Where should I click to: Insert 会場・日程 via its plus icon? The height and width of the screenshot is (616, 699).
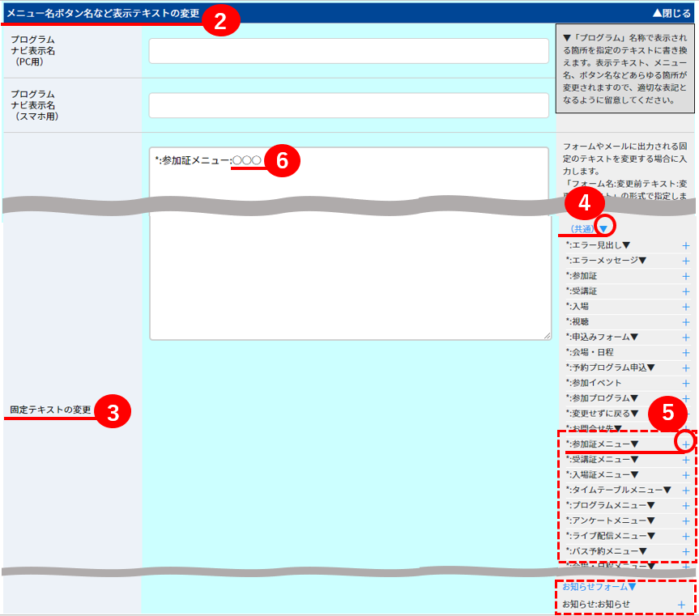point(685,353)
